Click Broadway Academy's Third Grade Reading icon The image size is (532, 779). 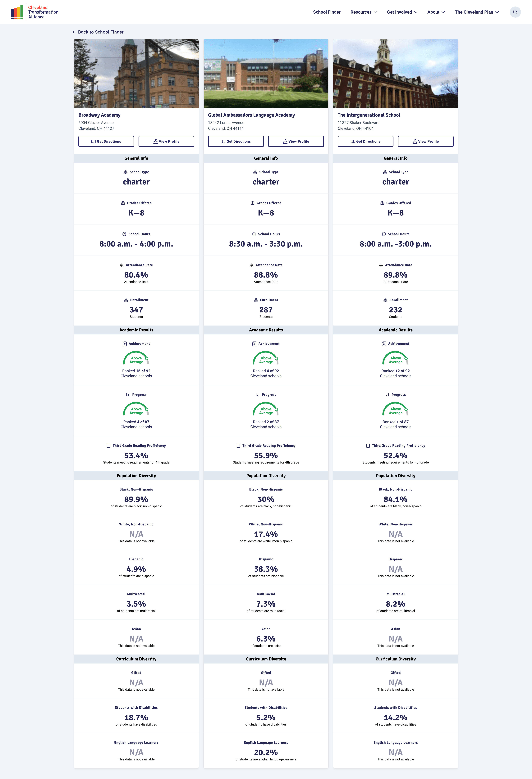(x=109, y=446)
